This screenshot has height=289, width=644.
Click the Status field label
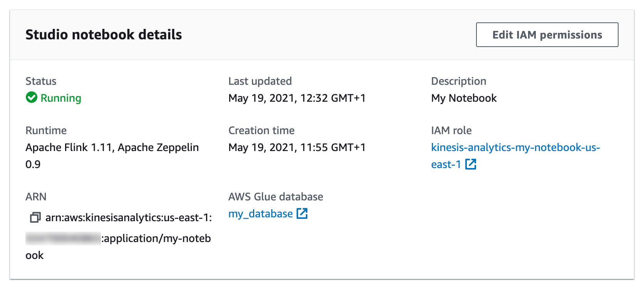pyautogui.click(x=41, y=81)
